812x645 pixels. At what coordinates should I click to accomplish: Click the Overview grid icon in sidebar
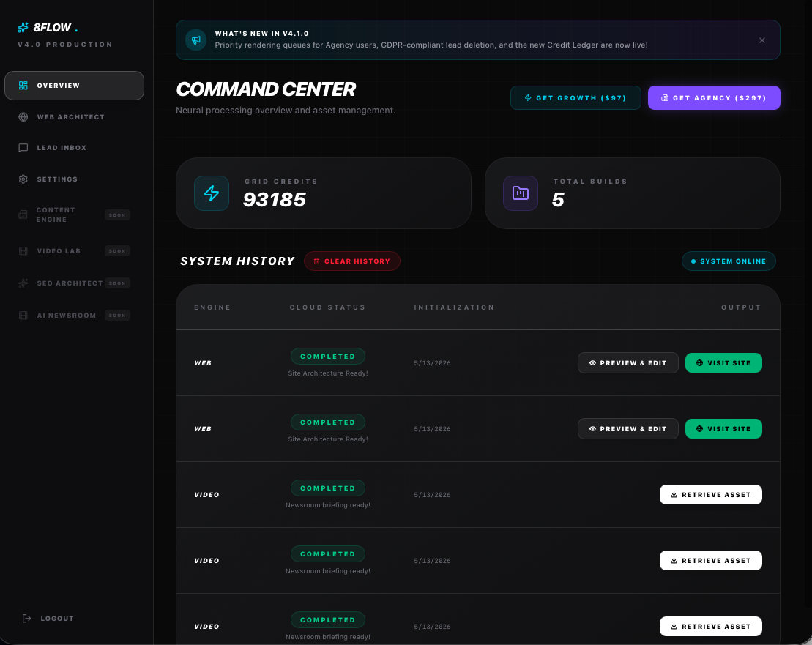[23, 86]
